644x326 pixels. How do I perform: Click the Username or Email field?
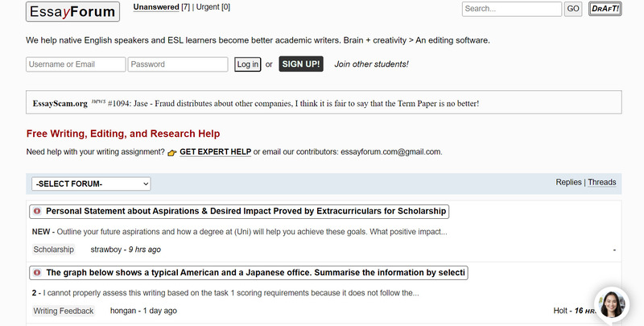click(x=76, y=64)
